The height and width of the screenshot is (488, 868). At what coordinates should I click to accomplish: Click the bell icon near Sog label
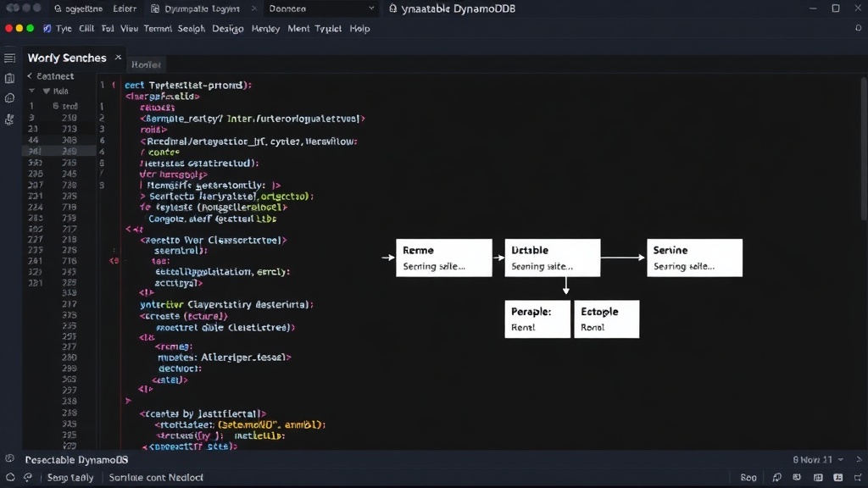click(777, 478)
